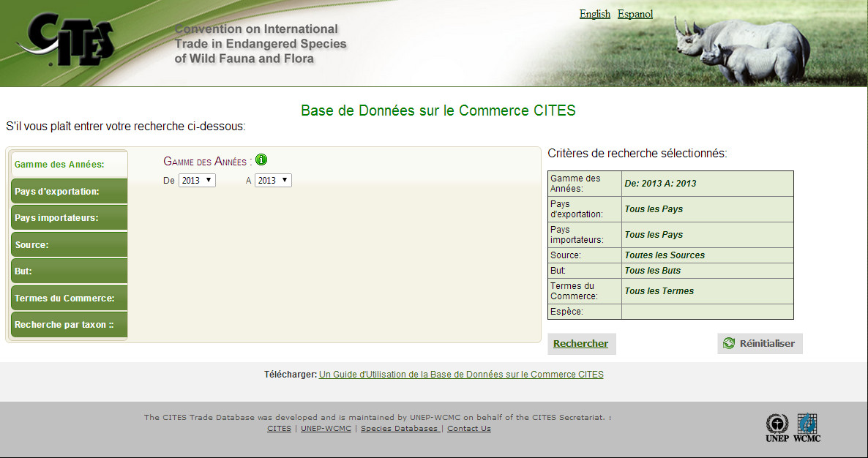This screenshot has width=868, height=458.
Task: Click 'Toutes les Sources' criteria value
Action: (665, 255)
